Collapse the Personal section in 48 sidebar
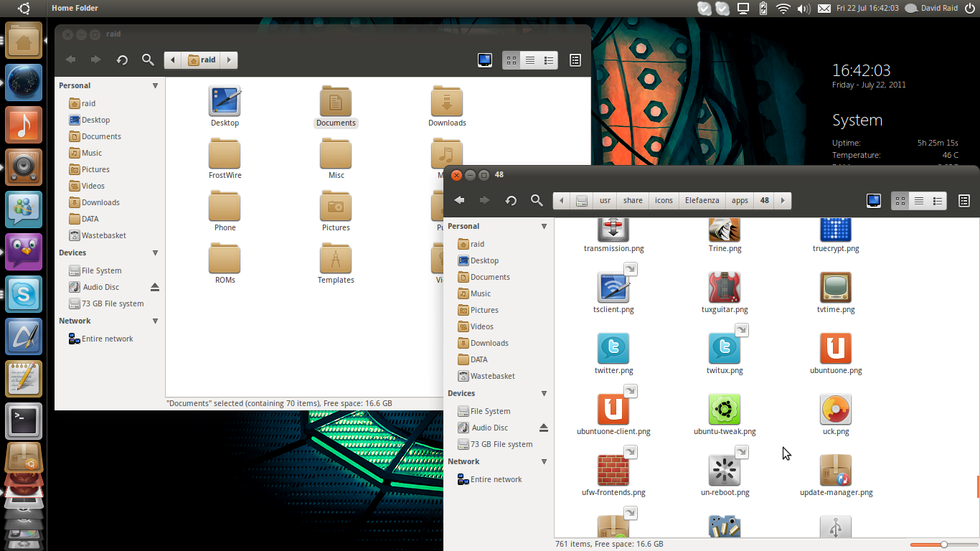This screenshot has width=980, height=551. (x=544, y=227)
